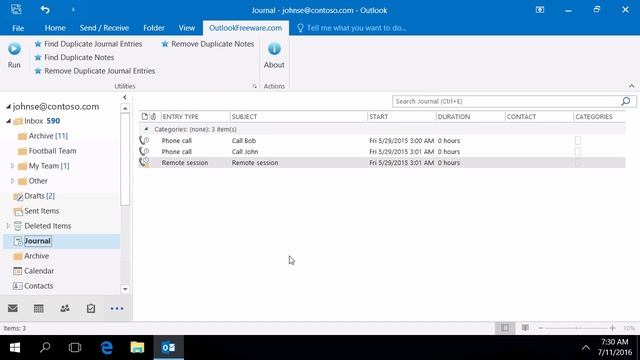Switch to Reading view in status bar
Viewport: 640px width, 360px height.
[x=525, y=328]
